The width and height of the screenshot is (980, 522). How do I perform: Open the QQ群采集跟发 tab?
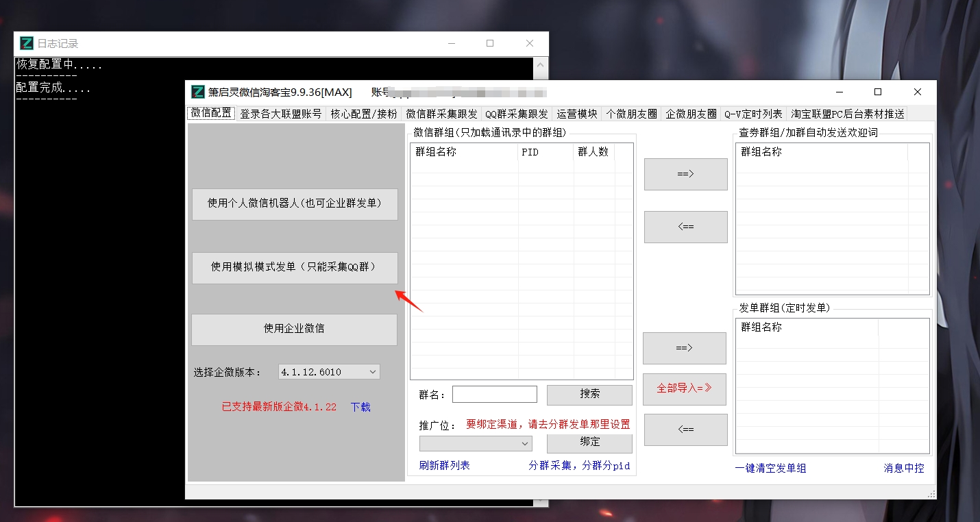pos(517,114)
